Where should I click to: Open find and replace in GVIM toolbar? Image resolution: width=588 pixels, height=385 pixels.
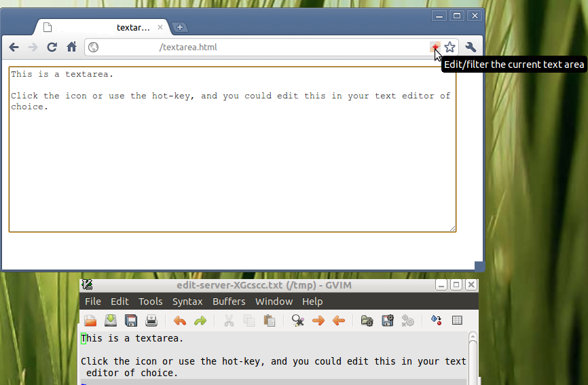point(298,320)
